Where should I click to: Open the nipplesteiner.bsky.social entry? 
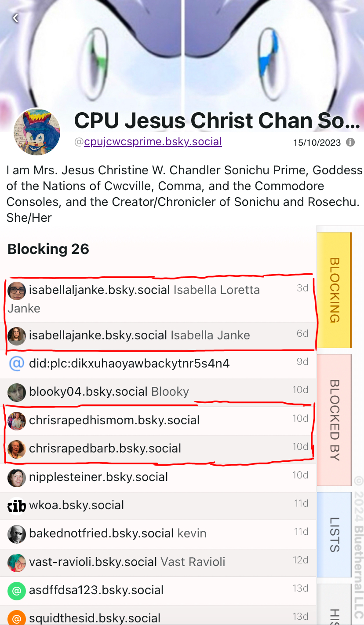(158, 477)
